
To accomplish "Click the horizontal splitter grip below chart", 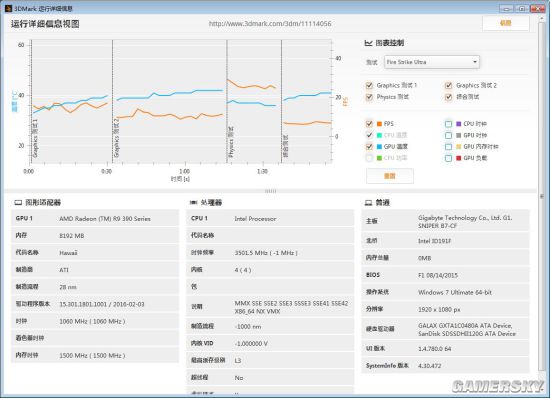I will pyautogui.click(x=270, y=191).
